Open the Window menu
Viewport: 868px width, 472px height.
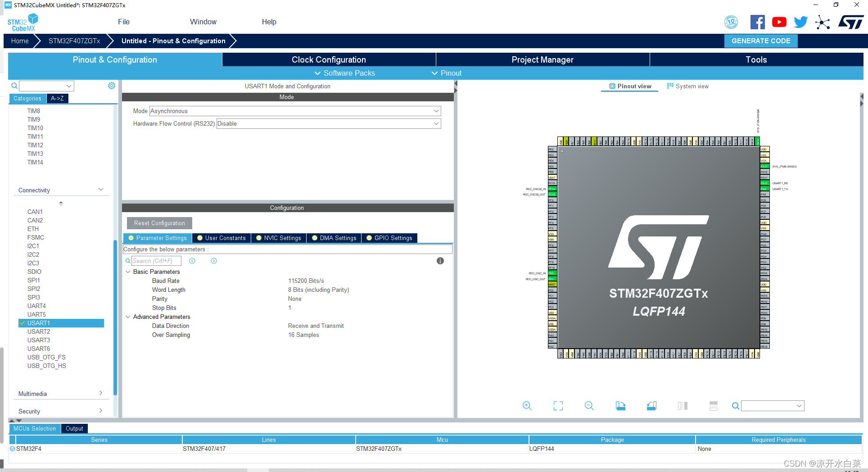pyautogui.click(x=203, y=22)
